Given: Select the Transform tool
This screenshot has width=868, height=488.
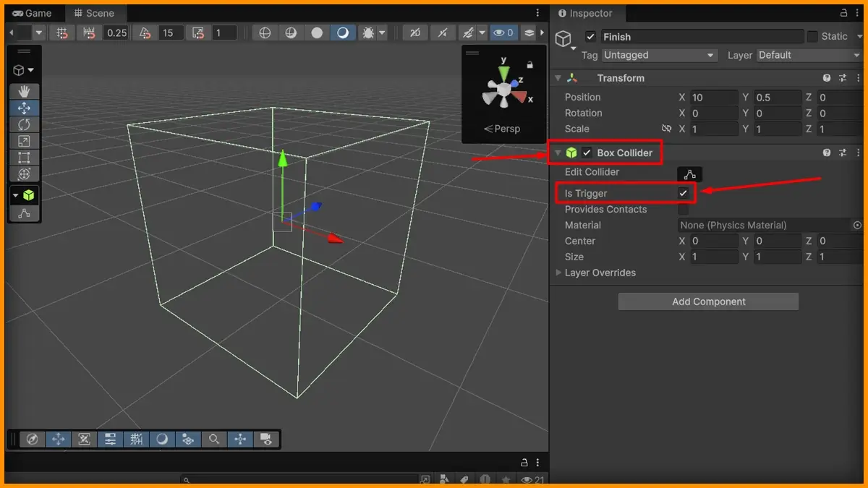Looking at the screenshot, I should pyautogui.click(x=24, y=174).
